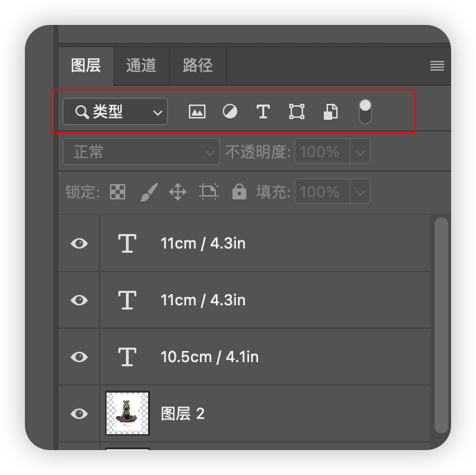This screenshot has width=476, height=475.
Task: Lock artboard auto-nesting icon
Action: (x=209, y=192)
